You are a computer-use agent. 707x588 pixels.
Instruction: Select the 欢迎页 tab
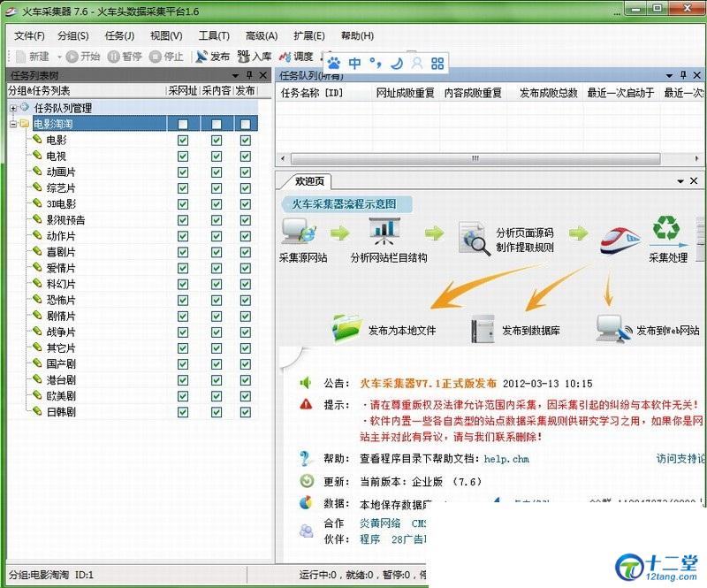coord(308,181)
